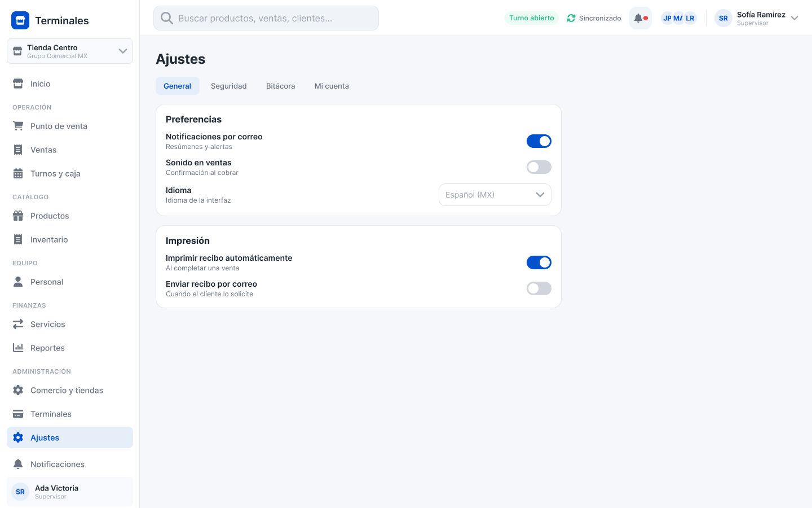The height and width of the screenshot is (508, 812).
Task: Click the Servicios transfer arrows icon
Action: pyautogui.click(x=18, y=324)
